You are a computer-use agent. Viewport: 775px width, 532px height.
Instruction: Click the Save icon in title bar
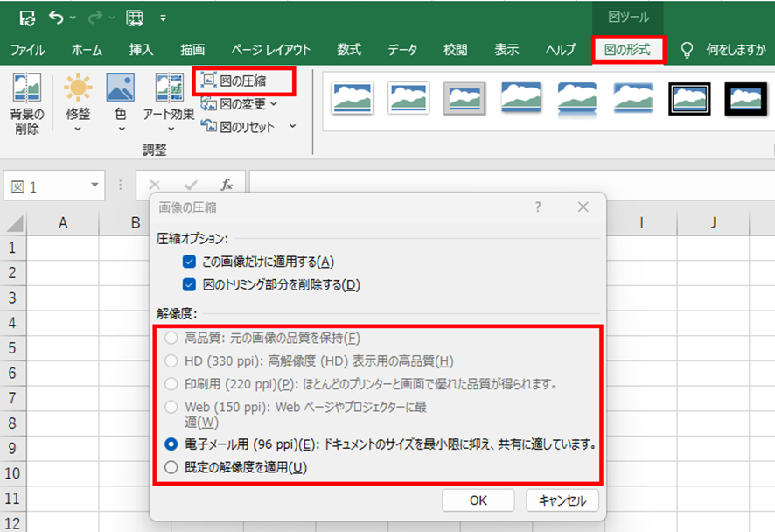point(26,17)
